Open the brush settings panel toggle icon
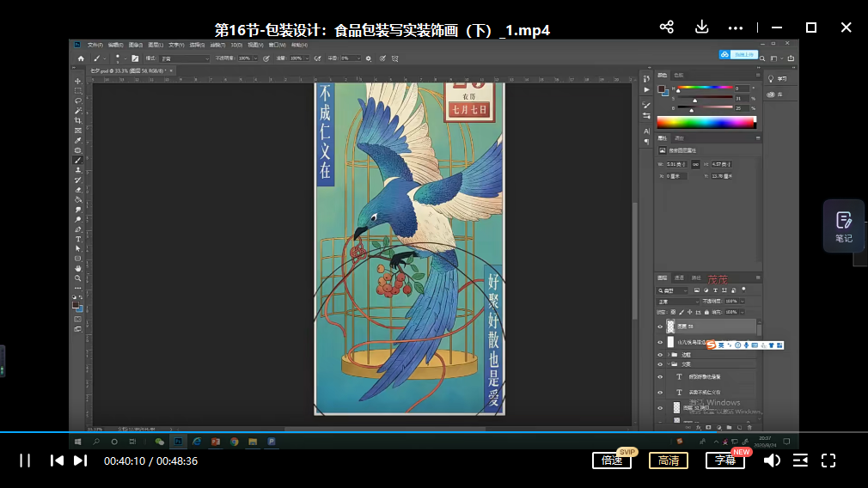868x488 pixels. pyautogui.click(x=135, y=58)
